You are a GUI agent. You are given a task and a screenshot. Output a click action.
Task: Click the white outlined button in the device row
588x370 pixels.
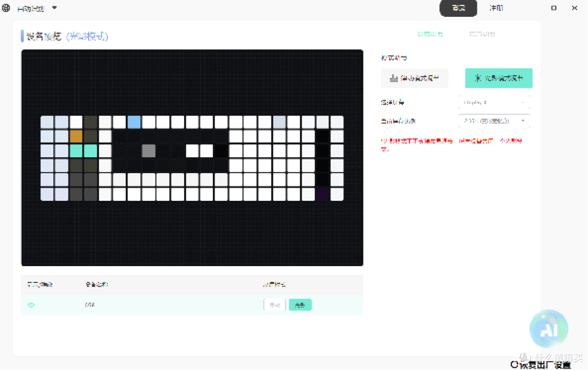coord(274,305)
